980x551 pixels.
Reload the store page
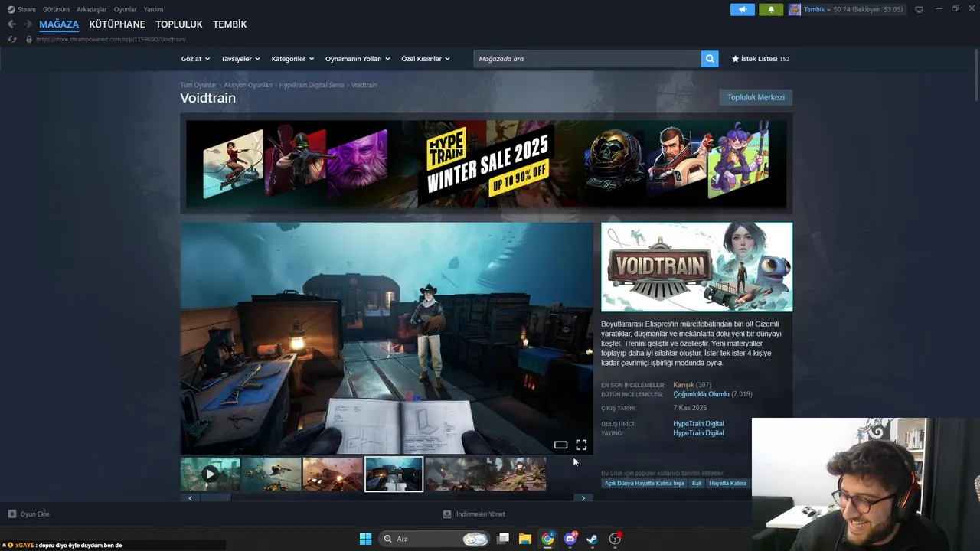(x=12, y=39)
